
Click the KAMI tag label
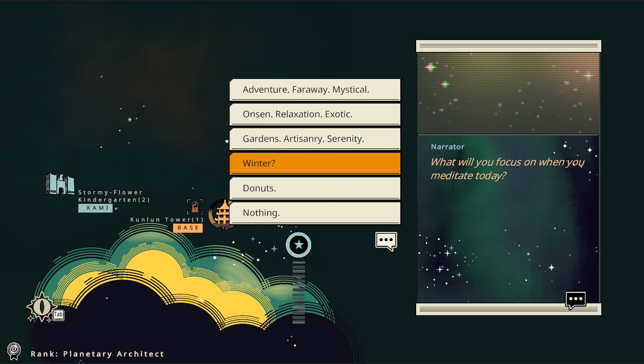coord(95,208)
